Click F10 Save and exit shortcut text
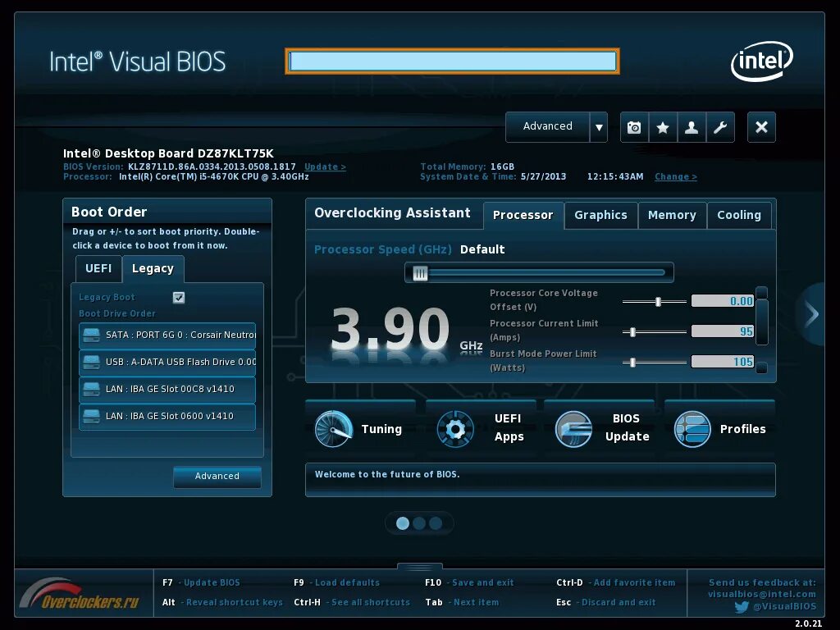 pyautogui.click(x=469, y=582)
